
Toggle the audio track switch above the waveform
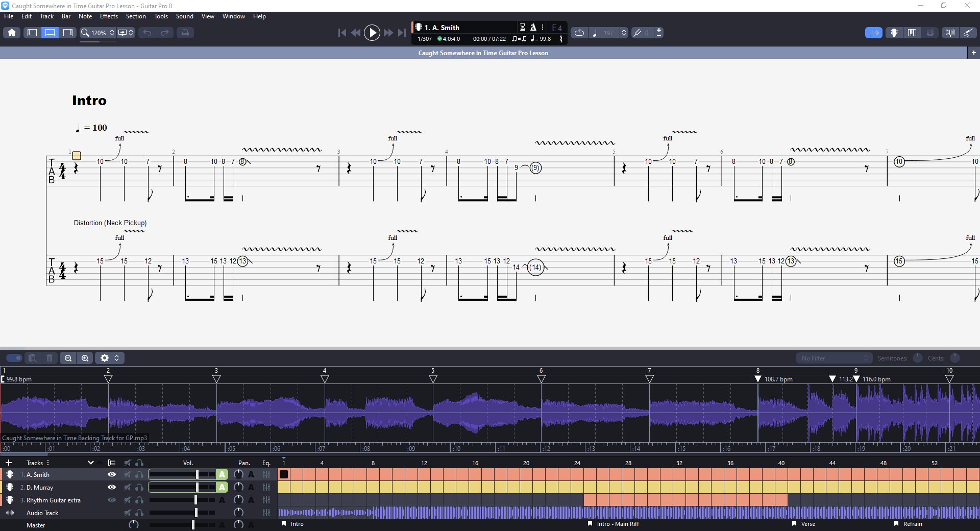[14, 358]
